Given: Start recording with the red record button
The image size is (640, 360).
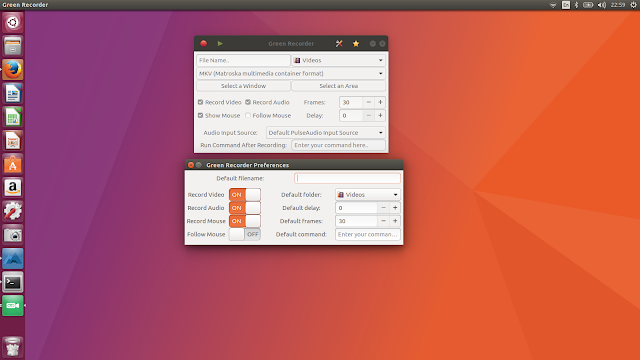Looking at the screenshot, I should coord(204,43).
